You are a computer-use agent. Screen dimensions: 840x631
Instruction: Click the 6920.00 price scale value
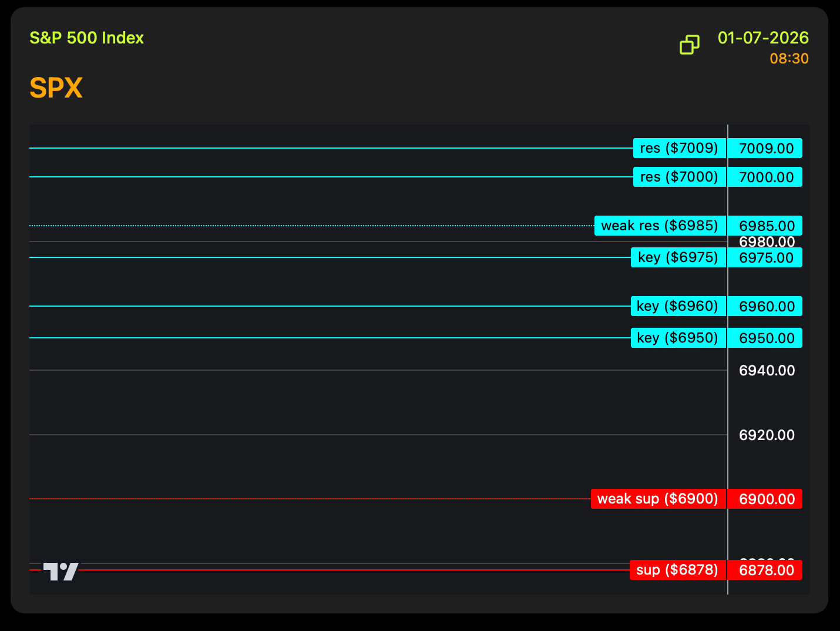767,435
